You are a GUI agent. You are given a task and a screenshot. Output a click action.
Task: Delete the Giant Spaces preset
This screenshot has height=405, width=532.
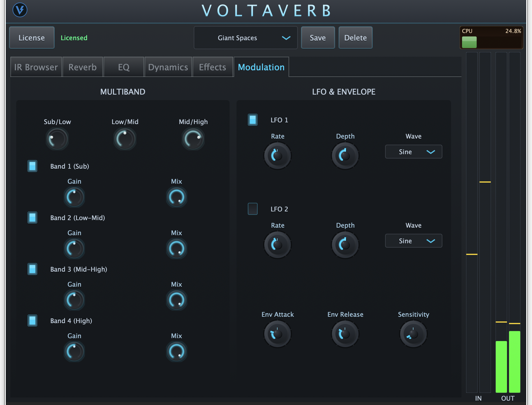click(x=355, y=38)
